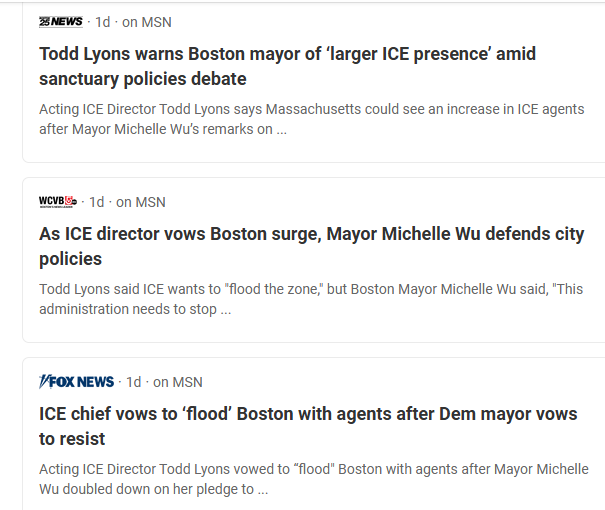The height and width of the screenshot is (510, 605).
Task: Open the Mayor Michelle Wu defends city policies headline
Action: click(x=311, y=234)
